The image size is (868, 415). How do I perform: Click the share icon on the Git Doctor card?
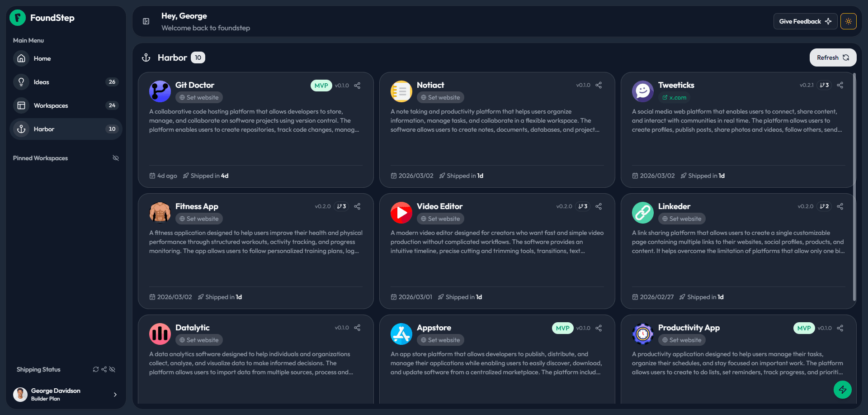coord(357,85)
